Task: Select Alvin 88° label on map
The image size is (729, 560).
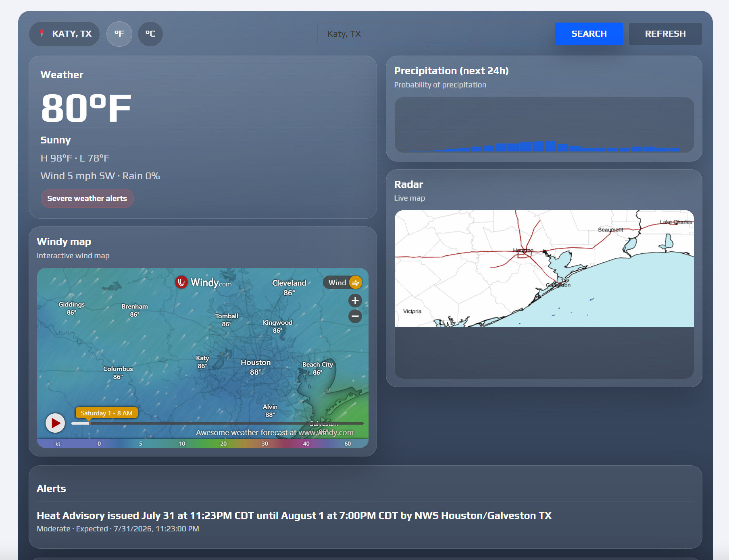Action: 270,411
